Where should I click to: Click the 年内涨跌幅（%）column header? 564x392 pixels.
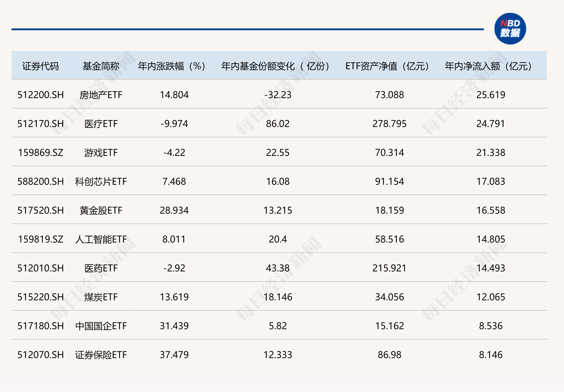(x=171, y=65)
